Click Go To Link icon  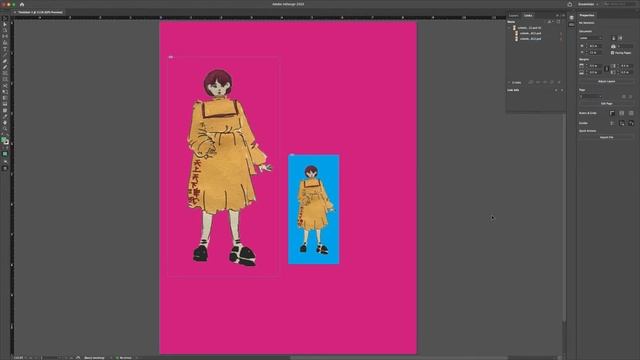[545, 82]
